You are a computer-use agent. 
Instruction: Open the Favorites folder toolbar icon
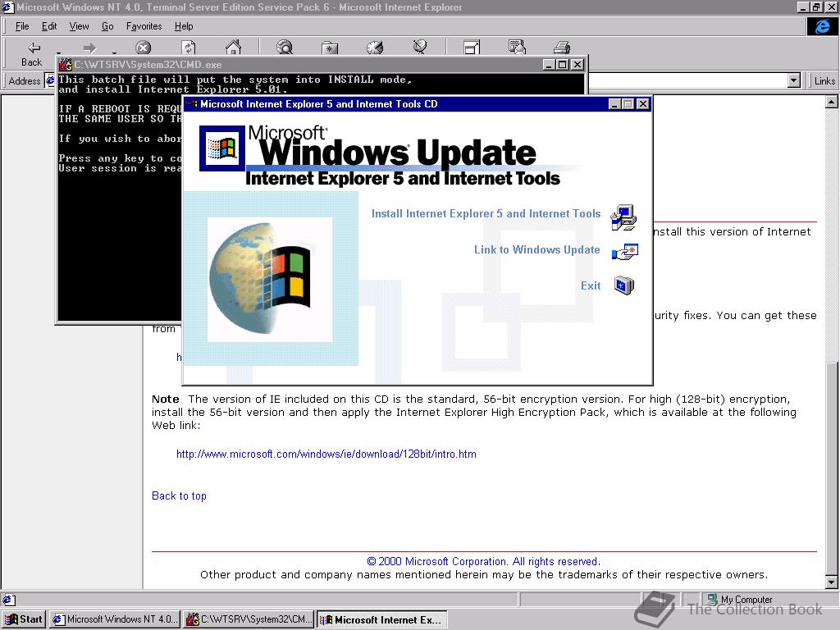330,48
